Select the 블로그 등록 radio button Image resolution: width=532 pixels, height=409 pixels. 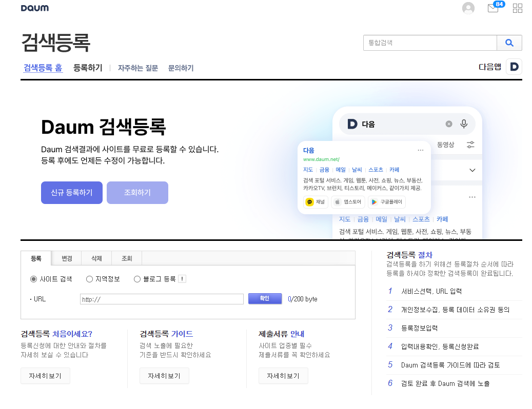137,279
